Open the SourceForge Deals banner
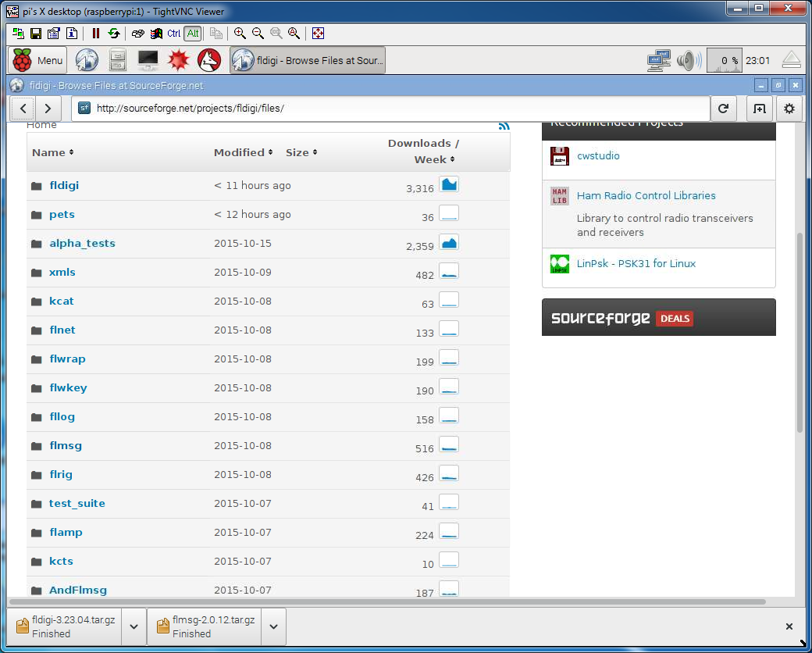The height and width of the screenshot is (653, 812). [659, 317]
